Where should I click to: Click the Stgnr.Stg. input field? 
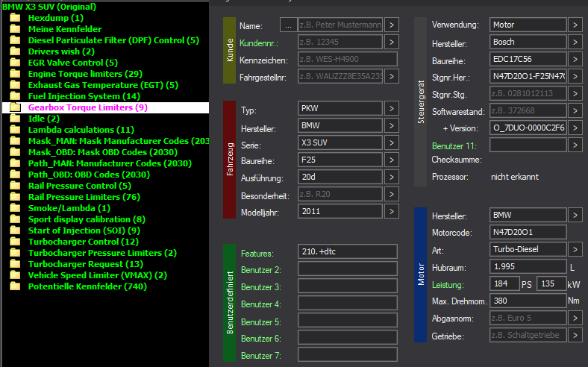(528, 94)
